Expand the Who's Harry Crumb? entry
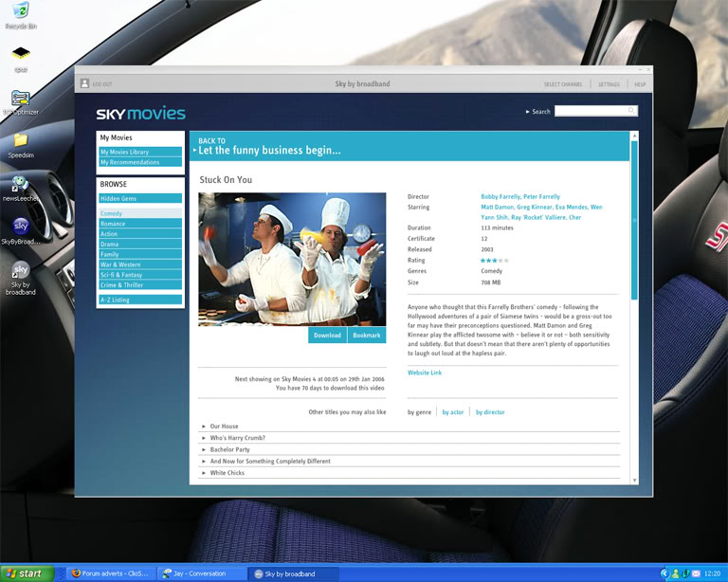 [x=237, y=438]
